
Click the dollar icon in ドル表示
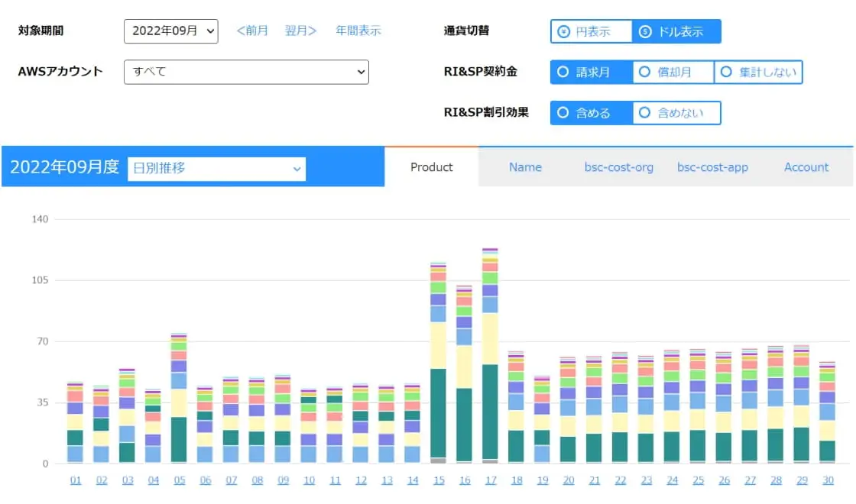pos(645,31)
